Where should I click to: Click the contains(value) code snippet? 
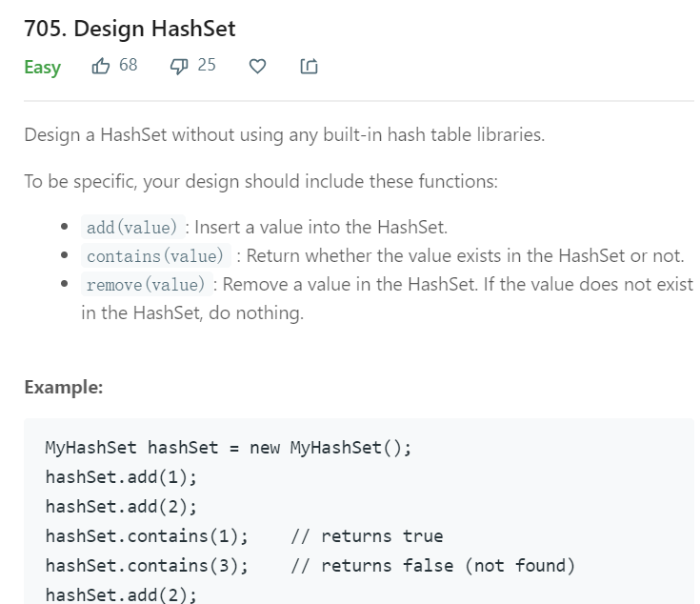coord(155,256)
